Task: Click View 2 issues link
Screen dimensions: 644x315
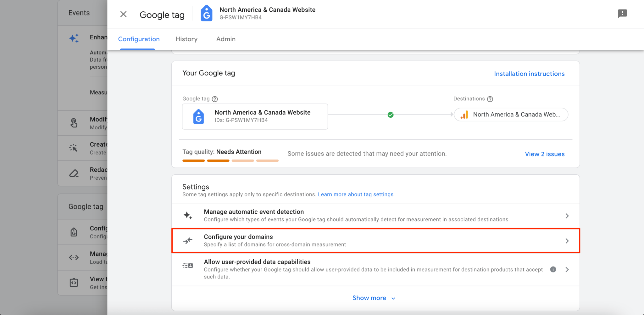Action: pos(544,154)
